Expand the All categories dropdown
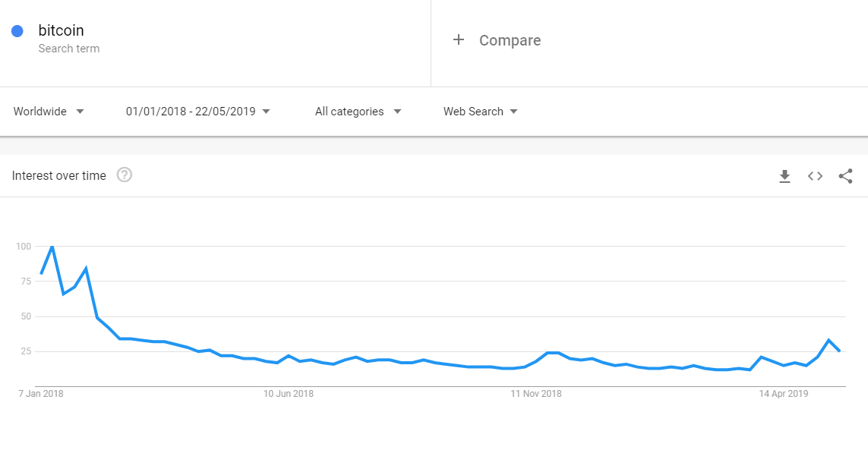Viewport: 868px width, 450px height. (358, 112)
